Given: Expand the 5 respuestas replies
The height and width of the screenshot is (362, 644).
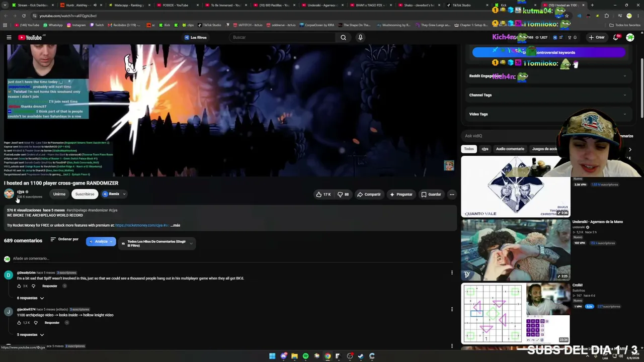Looking at the screenshot, I should pos(31,335).
